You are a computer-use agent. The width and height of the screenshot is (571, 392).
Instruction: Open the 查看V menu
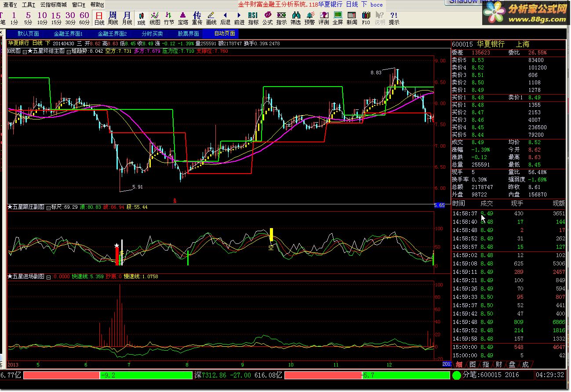(10, 5)
